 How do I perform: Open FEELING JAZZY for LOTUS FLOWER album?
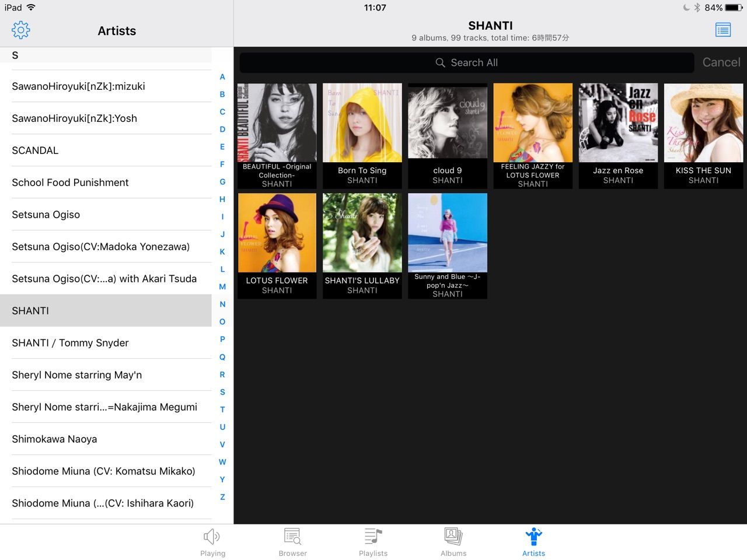533,136
